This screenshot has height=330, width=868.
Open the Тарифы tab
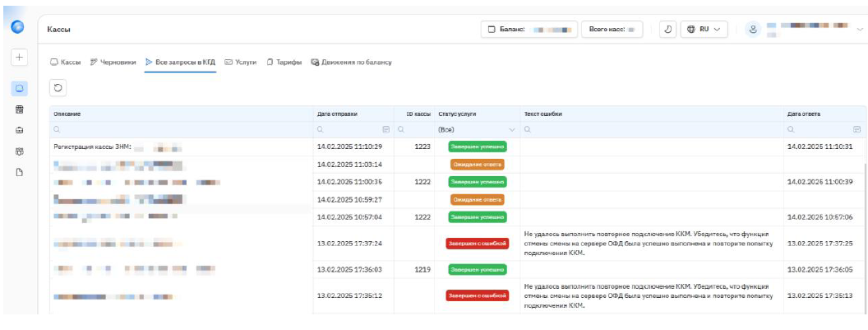coord(284,63)
